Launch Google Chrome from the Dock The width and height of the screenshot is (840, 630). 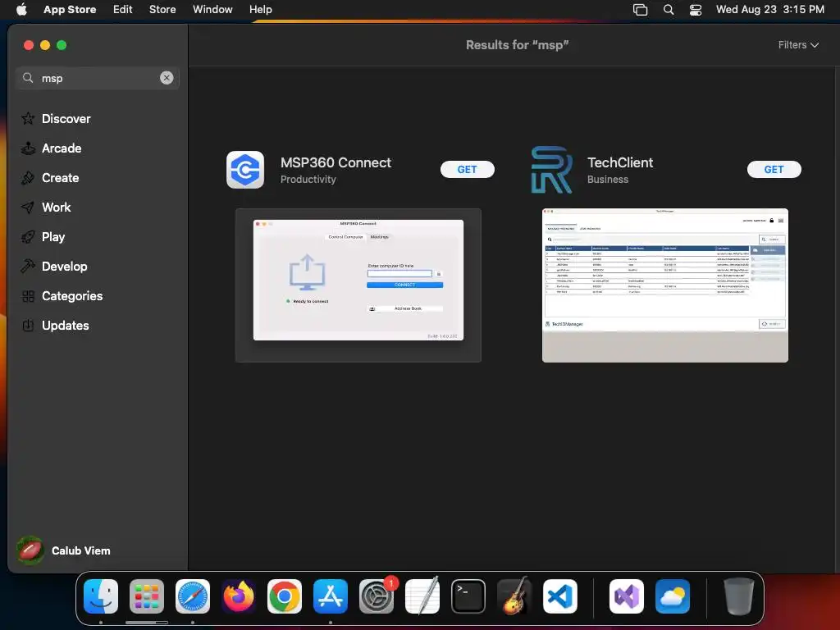pyautogui.click(x=285, y=596)
